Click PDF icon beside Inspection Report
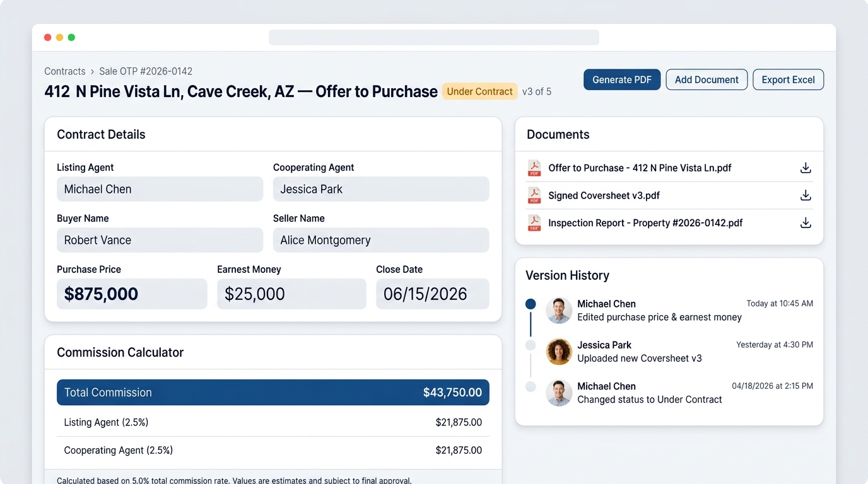This screenshot has height=484, width=868. click(534, 223)
